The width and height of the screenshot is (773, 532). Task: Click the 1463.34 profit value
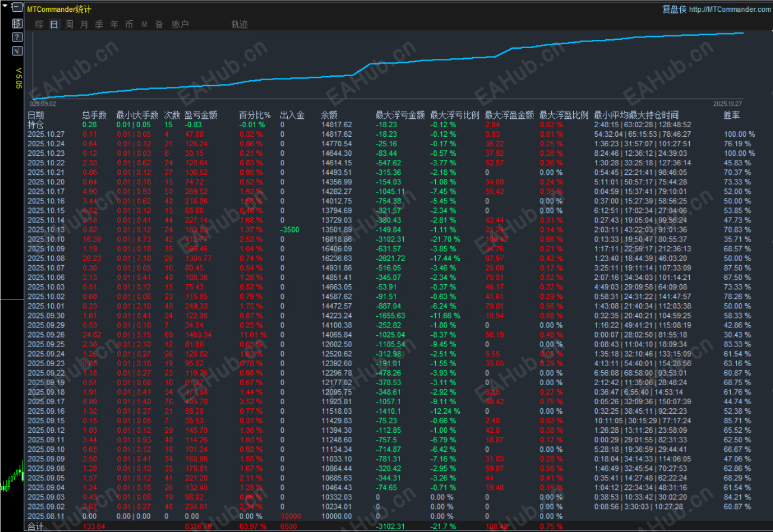pos(197,335)
